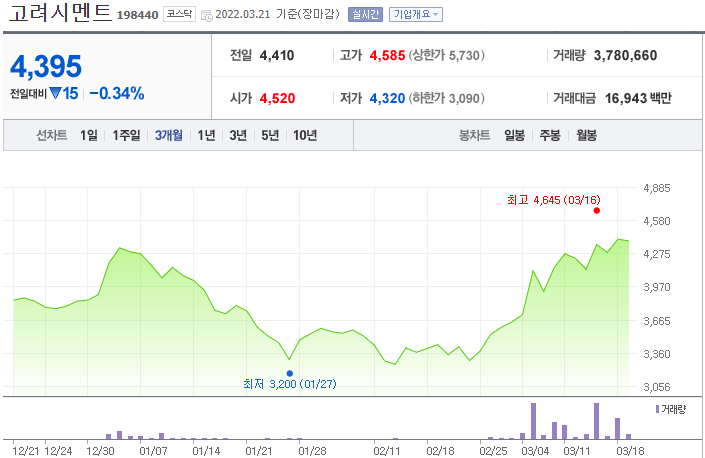Click the 최저 3,200 (01/27) label
This screenshot has width=705, height=458.
[x=290, y=384]
